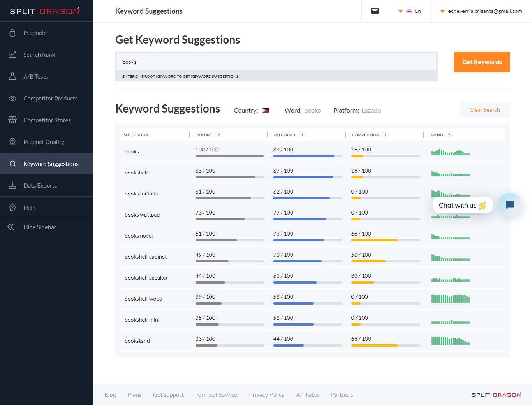Image resolution: width=532 pixels, height=405 pixels.
Task: Select Keyword Suggestions in sidebar
Action: pos(47,164)
